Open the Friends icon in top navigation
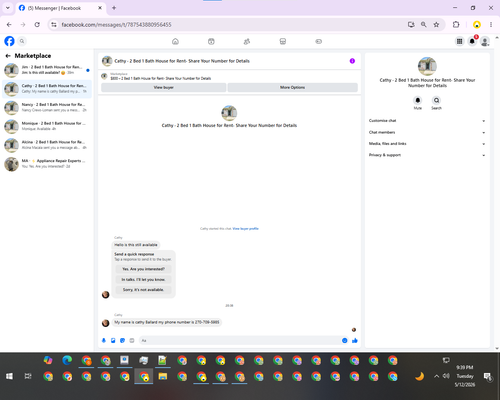500x400 pixels. tap(247, 41)
